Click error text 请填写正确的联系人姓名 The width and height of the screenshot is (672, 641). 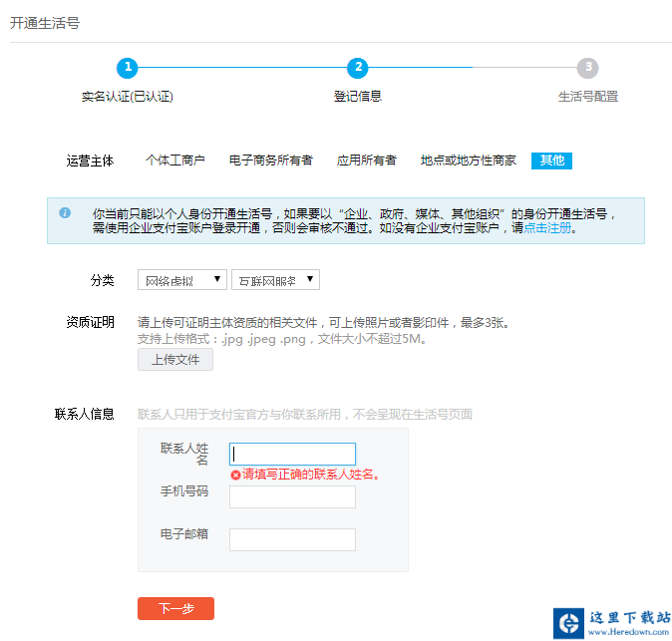311,475
